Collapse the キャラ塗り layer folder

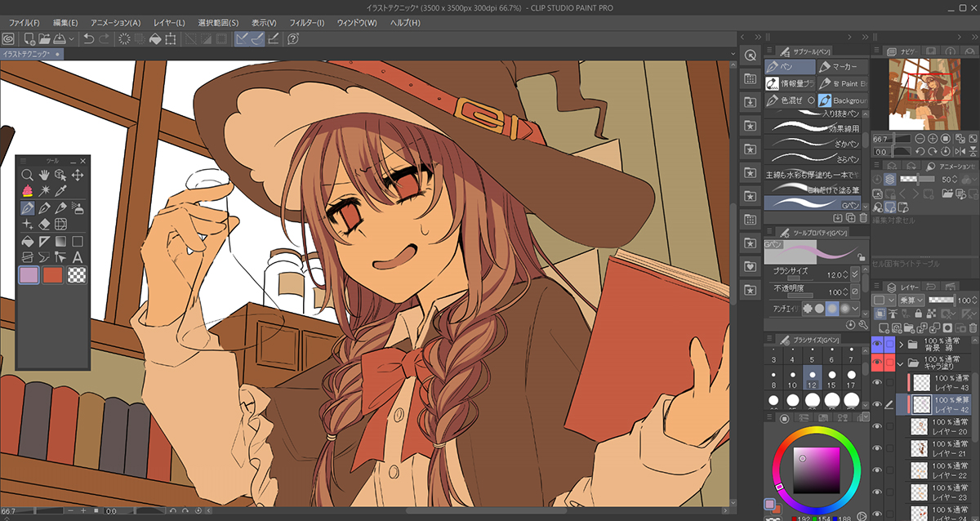click(901, 363)
